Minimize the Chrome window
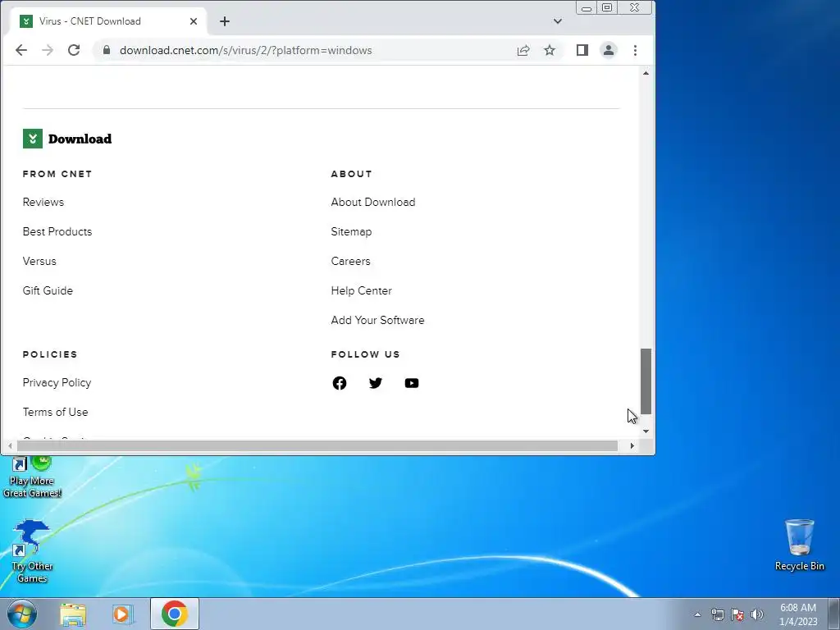The image size is (840, 630). 587,8
